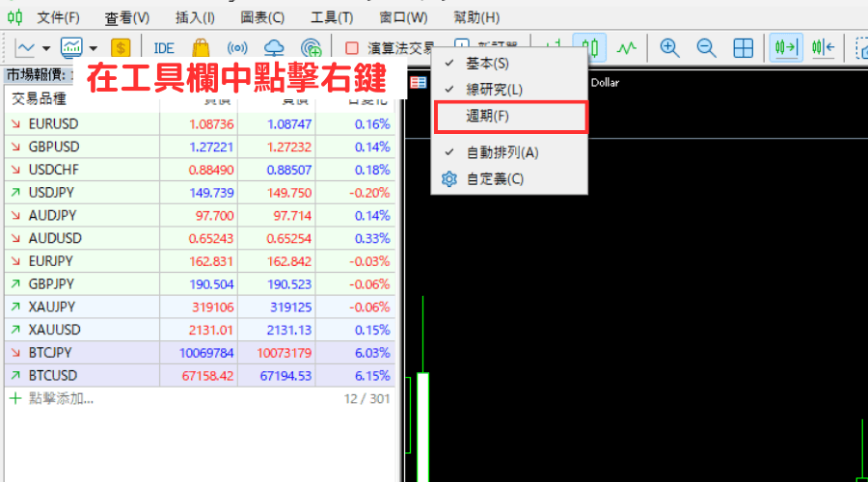Image resolution: width=868 pixels, height=482 pixels.
Task: Click the dollar sign Market Watch icon
Action: (121, 47)
